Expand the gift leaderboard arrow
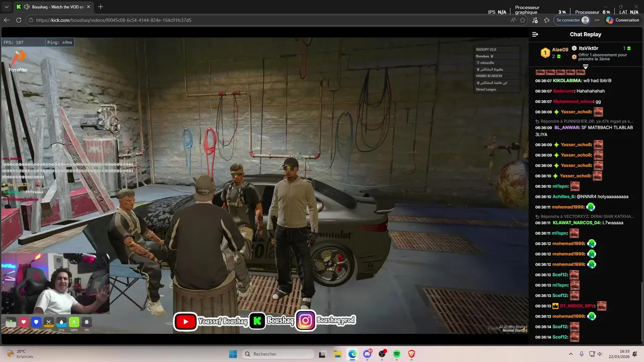Image resolution: width=644 pixels, height=362 pixels. click(x=585, y=66)
